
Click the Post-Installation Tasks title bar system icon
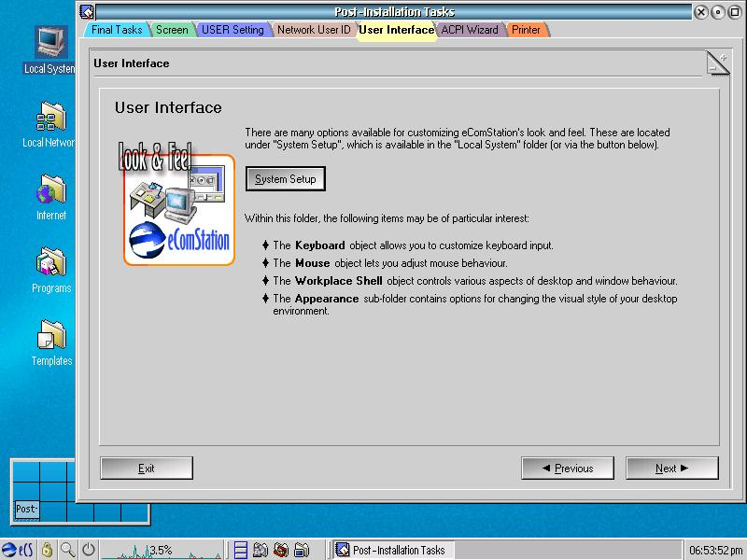tap(87, 11)
